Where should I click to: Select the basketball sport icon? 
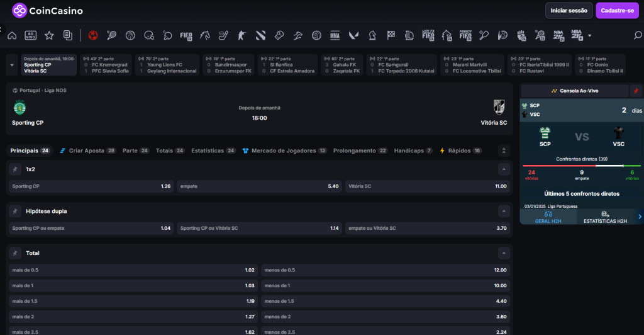pyautogui.click(x=130, y=36)
